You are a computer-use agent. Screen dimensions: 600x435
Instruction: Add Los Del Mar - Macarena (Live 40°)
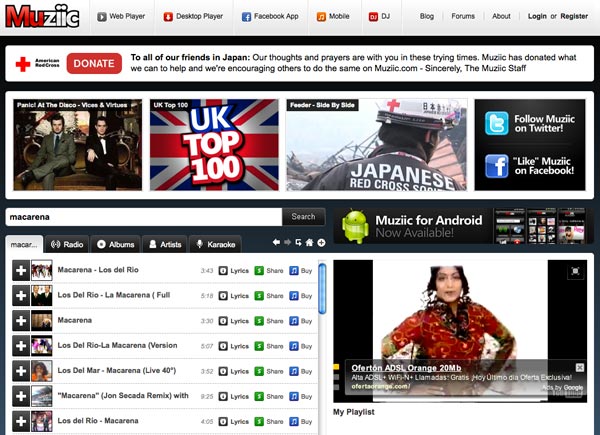click(x=21, y=371)
